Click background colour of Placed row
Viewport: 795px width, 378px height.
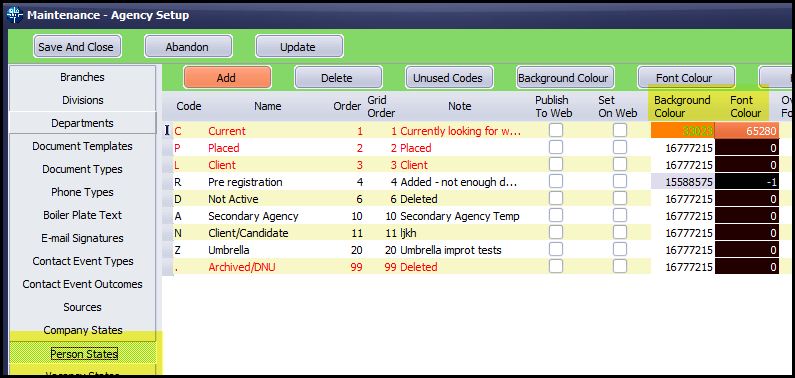coord(683,148)
